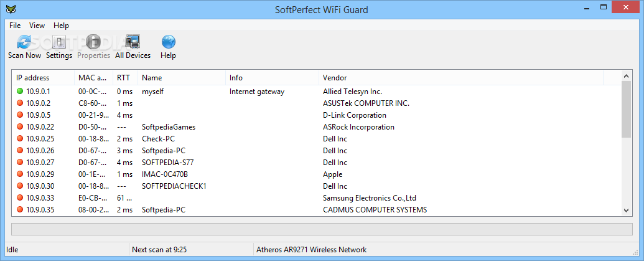This screenshot has height=261, width=644.
Task: Click red status dot for 10.9.0.22
Action: click(x=19, y=127)
